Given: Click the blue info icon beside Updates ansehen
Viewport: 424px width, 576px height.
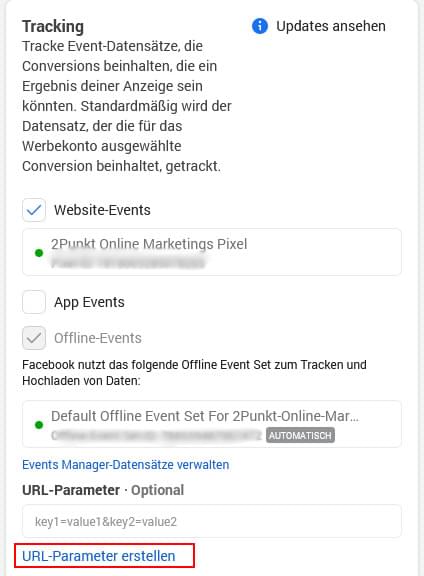Looking at the screenshot, I should 260,26.
